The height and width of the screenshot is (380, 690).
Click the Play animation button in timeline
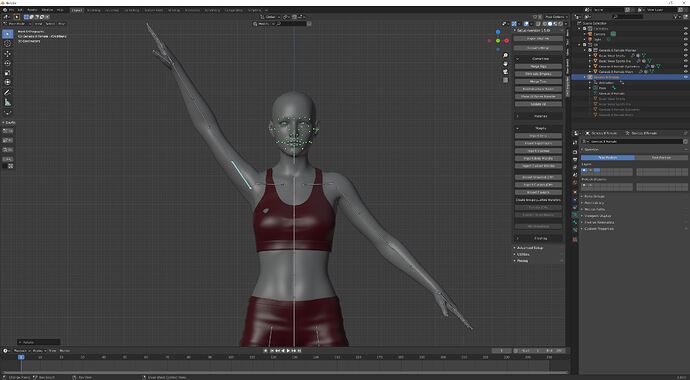point(288,351)
